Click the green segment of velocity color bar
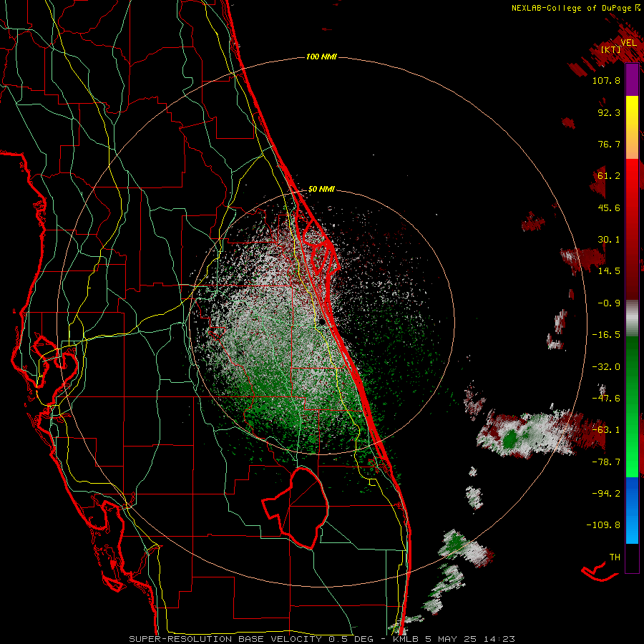 [x=632, y=406]
